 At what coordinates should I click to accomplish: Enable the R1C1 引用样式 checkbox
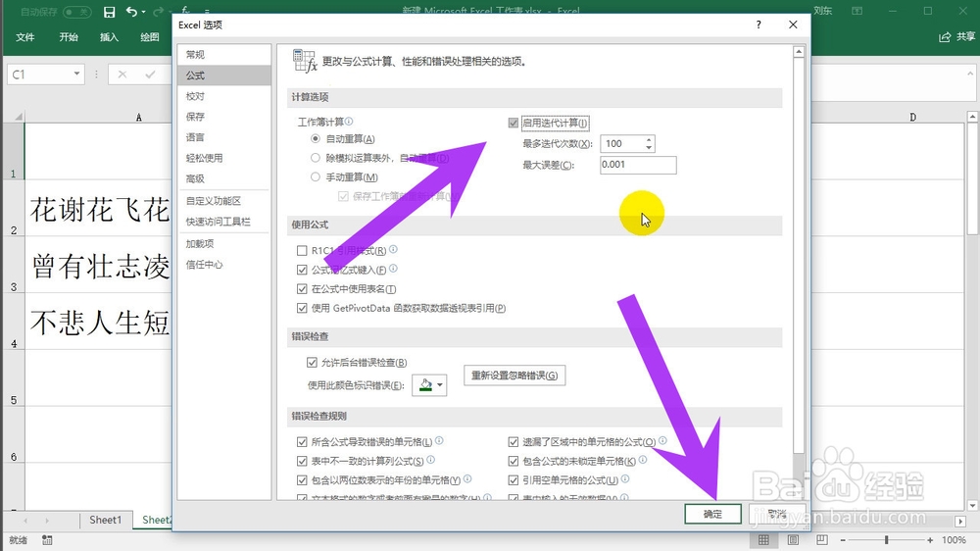[x=302, y=251]
